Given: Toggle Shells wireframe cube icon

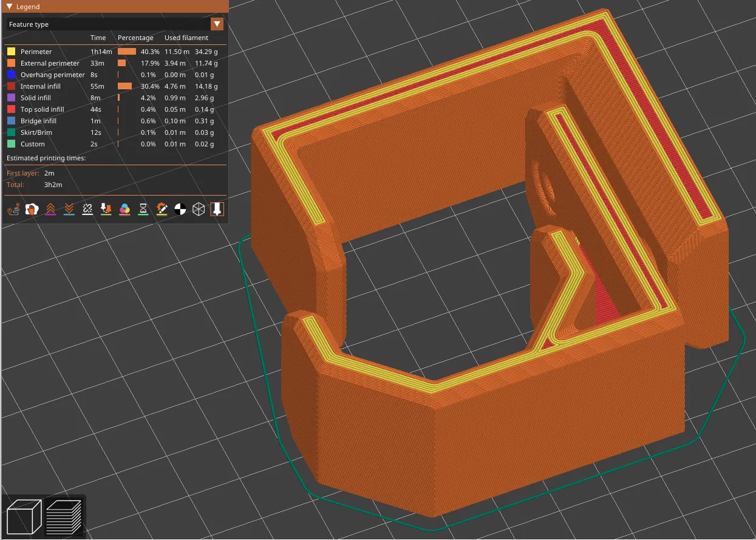Looking at the screenshot, I should pos(199,210).
